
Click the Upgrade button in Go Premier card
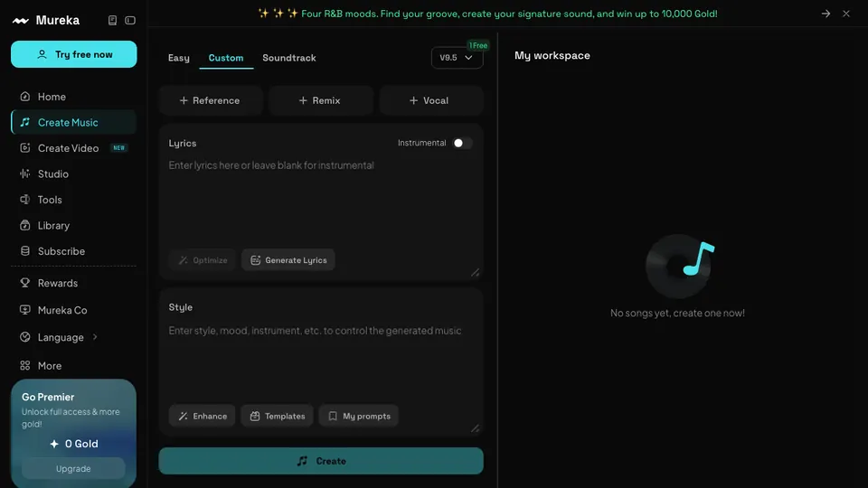pyautogui.click(x=73, y=469)
